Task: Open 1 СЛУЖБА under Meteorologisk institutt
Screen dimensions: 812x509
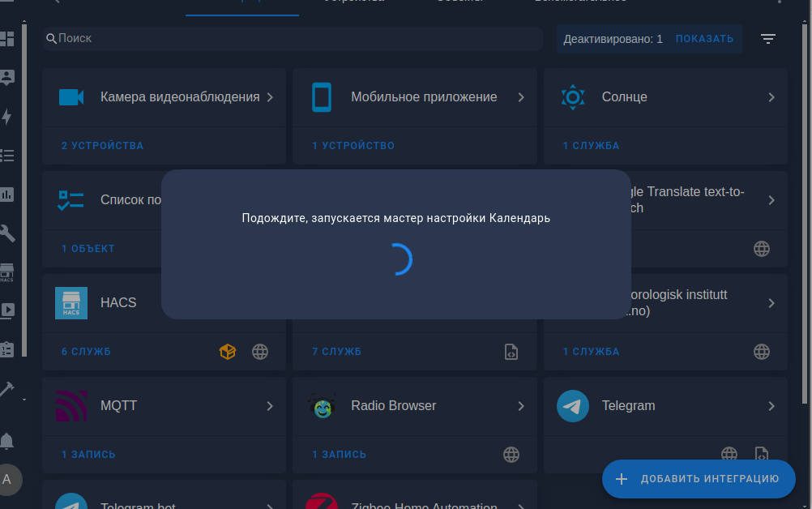Action: [591, 352]
